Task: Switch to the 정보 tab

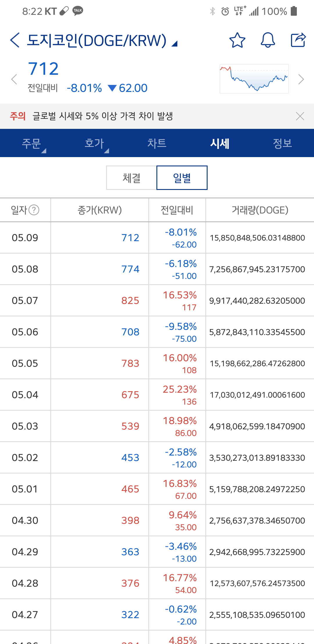Action: (x=283, y=143)
